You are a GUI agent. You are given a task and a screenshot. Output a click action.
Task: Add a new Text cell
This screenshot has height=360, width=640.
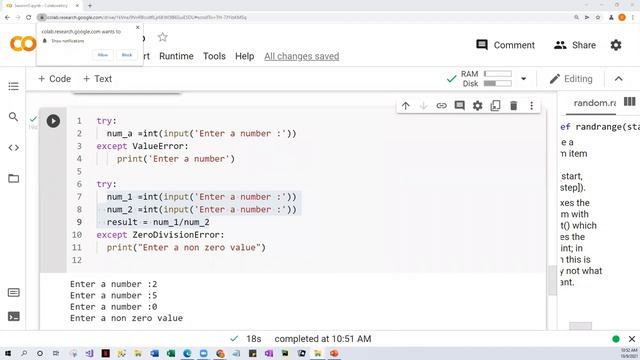pyautogui.click(x=97, y=79)
